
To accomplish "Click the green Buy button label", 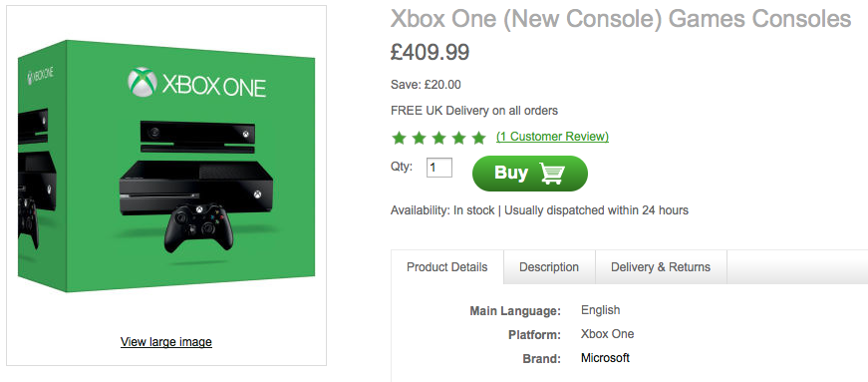I will tap(511, 173).
